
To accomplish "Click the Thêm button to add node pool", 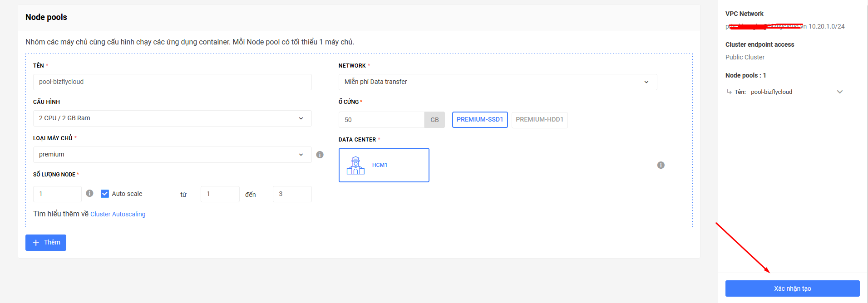I will click(x=46, y=243).
